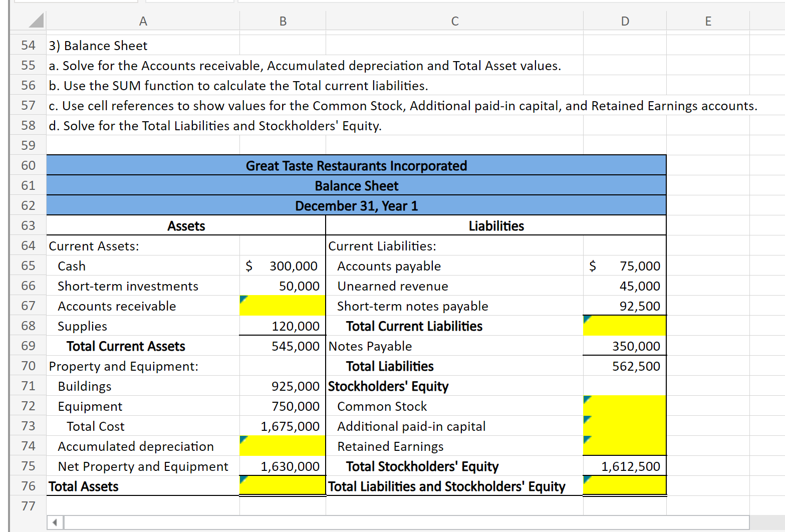Select yellow Total Liabilities and Stockholders' Equity cell
785x532 pixels.
point(625,486)
